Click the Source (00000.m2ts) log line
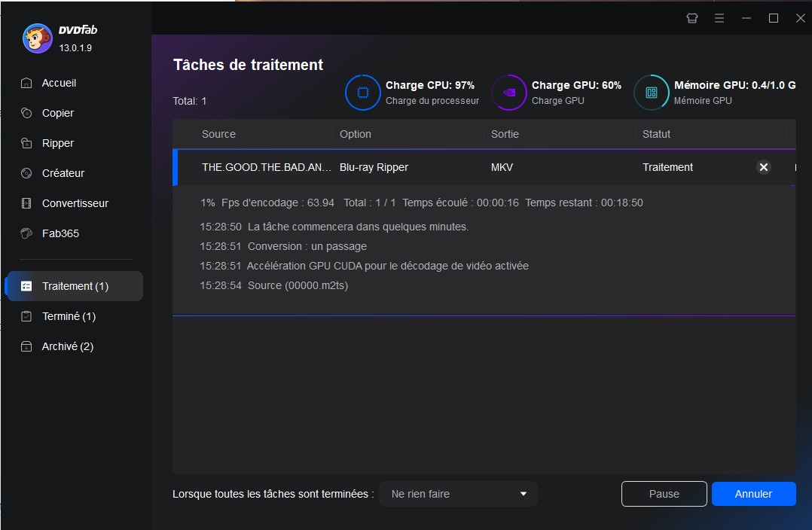Image resolution: width=812 pixels, height=530 pixels. pos(274,286)
